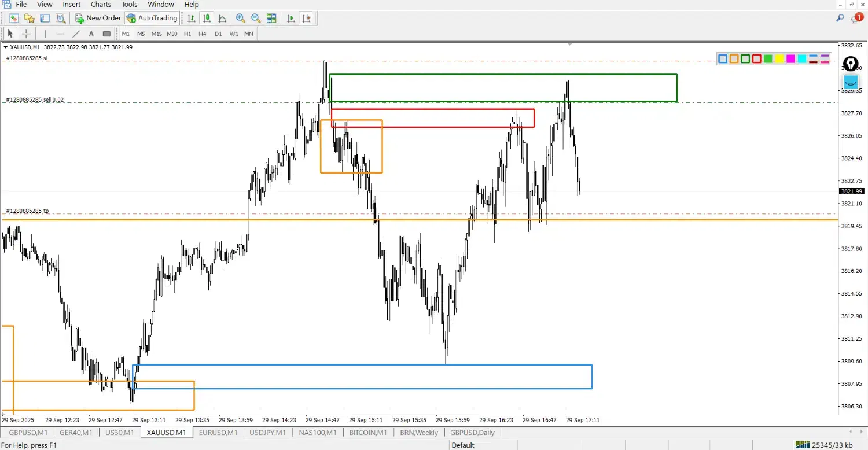Screen dimensions: 868x450
Task: Select the Crosshair cursor tool
Action: coord(26,34)
